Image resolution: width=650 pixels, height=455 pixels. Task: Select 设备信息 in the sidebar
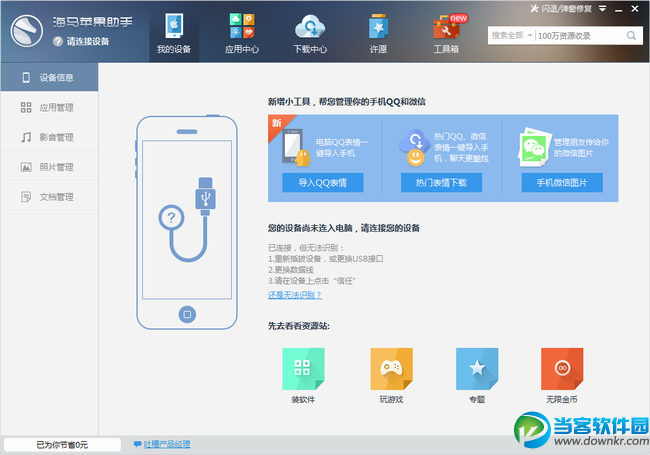(49, 77)
